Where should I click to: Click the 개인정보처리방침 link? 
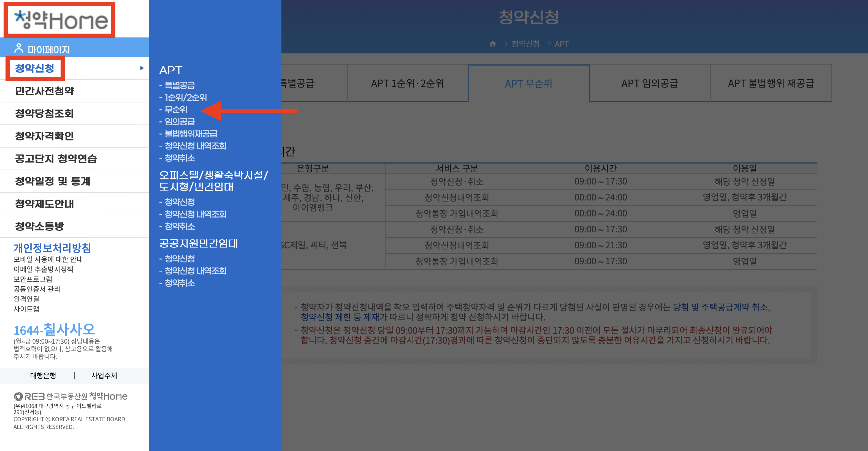point(52,248)
